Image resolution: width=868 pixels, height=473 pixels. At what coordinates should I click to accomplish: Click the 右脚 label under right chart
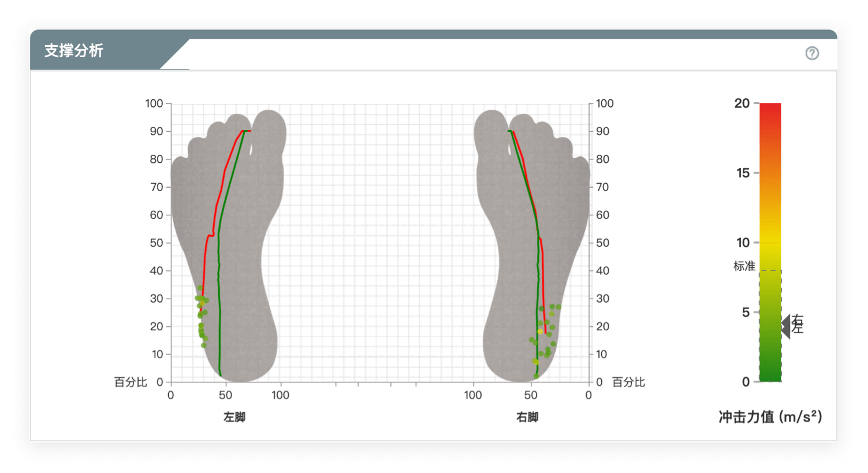(527, 417)
